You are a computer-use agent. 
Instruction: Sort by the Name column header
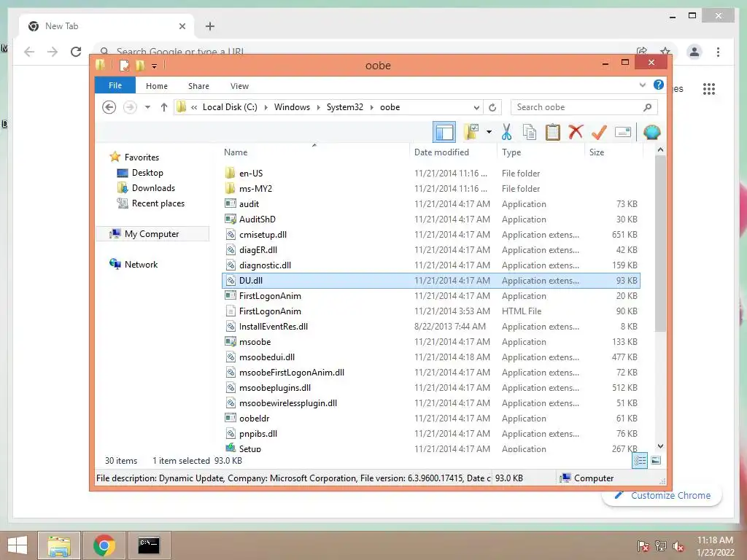click(236, 152)
